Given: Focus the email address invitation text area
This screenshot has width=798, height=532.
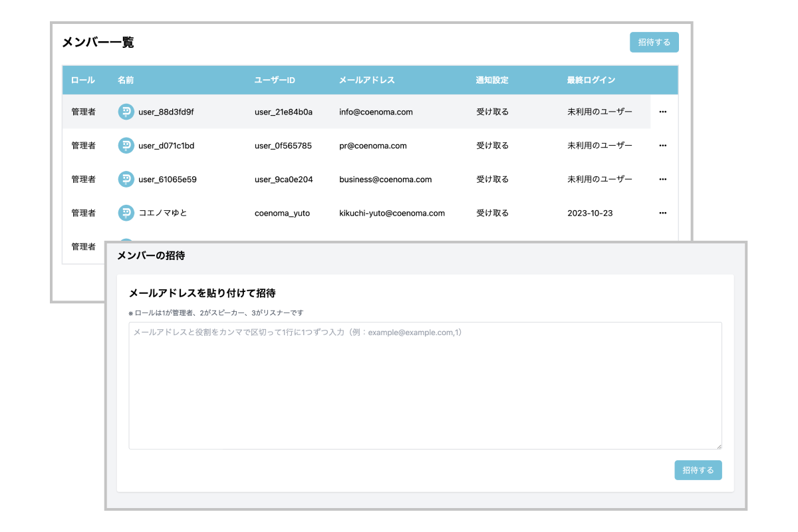Looking at the screenshot, I should (425, 386).
